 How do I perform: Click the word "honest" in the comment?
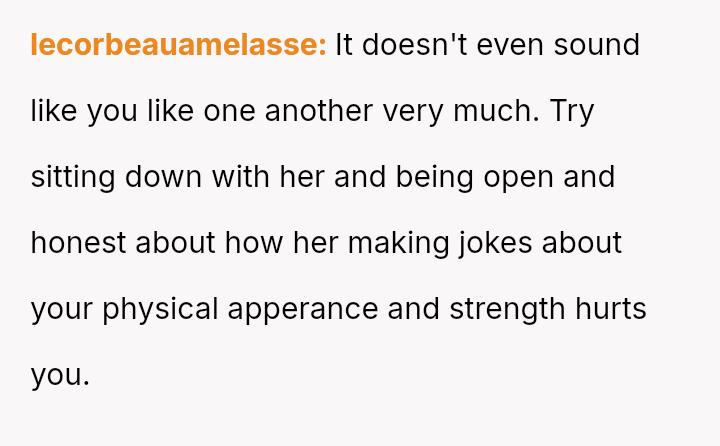tap(79, 243)
